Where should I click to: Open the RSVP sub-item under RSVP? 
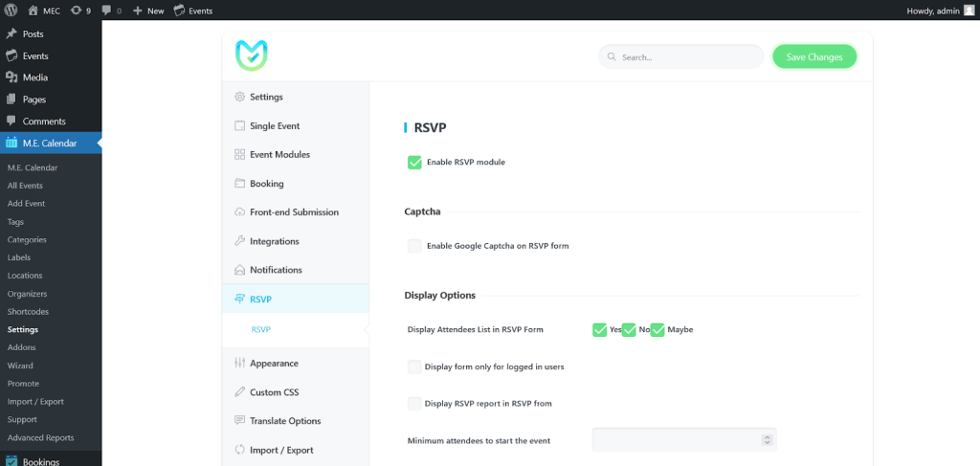pyautogui.click(x=261, y=329)
